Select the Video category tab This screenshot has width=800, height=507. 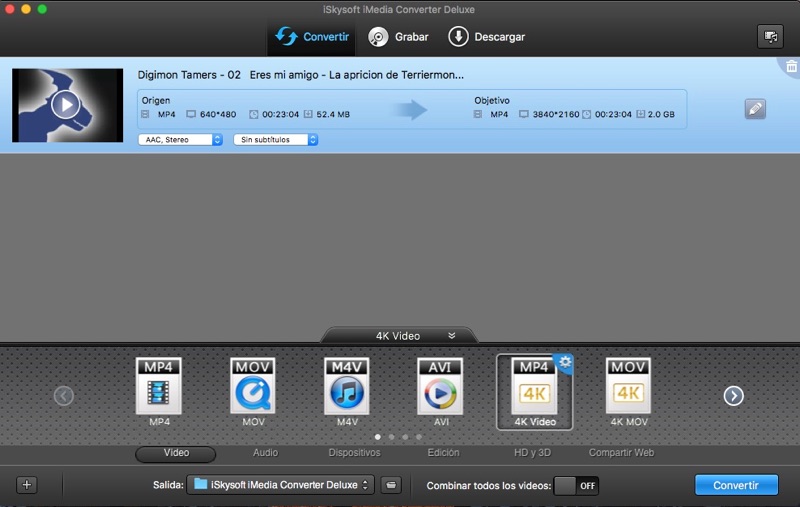coord(176,453)
